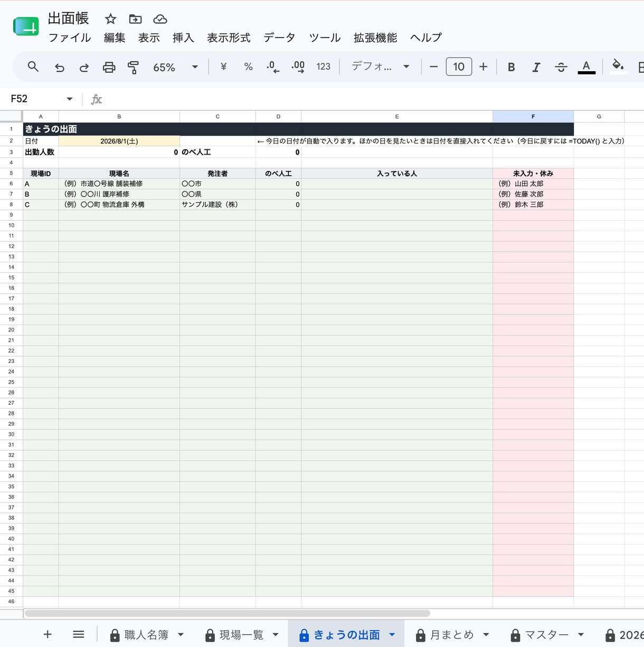Switch to the 現場一覧 sheet tab
Viewport: 644px width, 647px height.
click(x=241, y=635)
